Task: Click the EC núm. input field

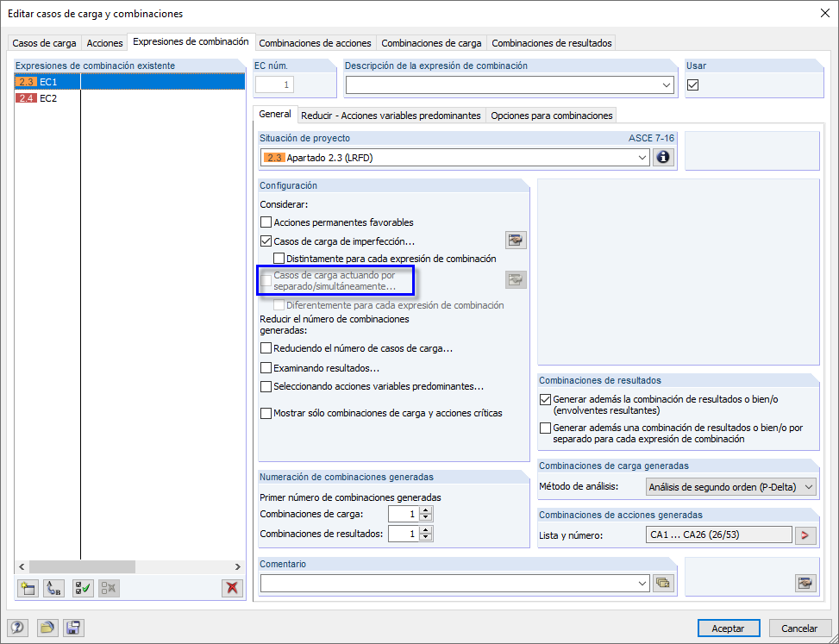Action: 274,84
